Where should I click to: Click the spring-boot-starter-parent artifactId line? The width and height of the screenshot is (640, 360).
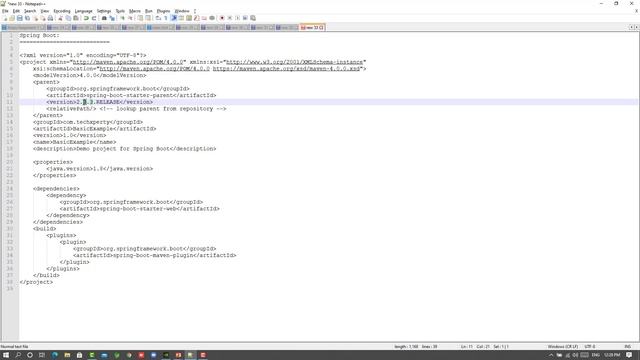131,95
